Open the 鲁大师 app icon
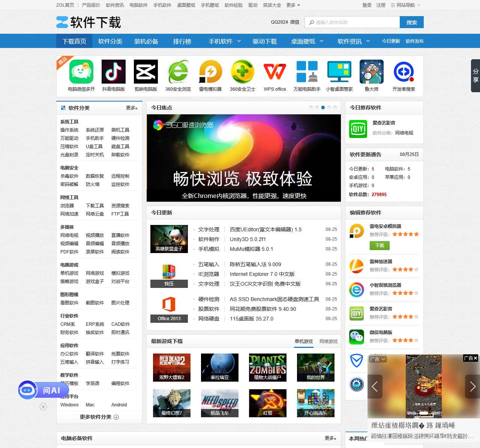Image resolution: width=480 pixels, height=448 pixels. click(372, 72)
